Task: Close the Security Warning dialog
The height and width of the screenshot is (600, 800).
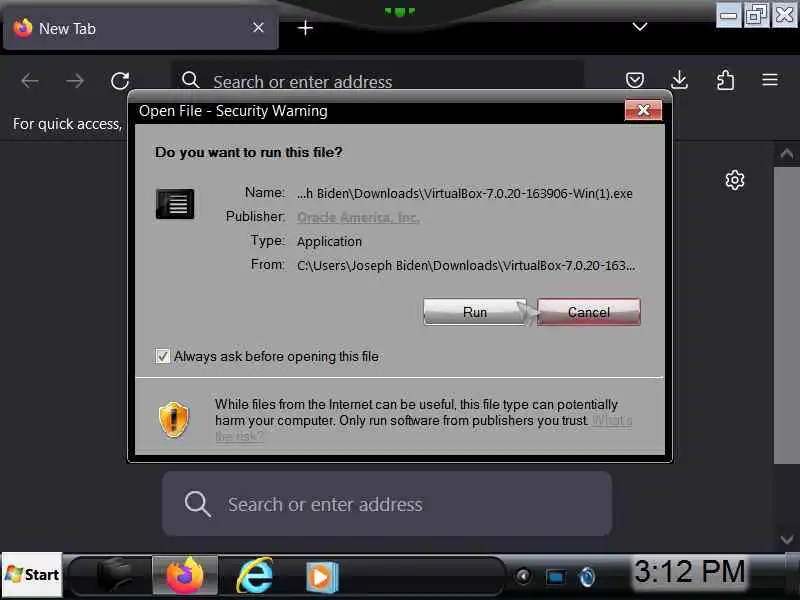Action: tap(643, 110)
